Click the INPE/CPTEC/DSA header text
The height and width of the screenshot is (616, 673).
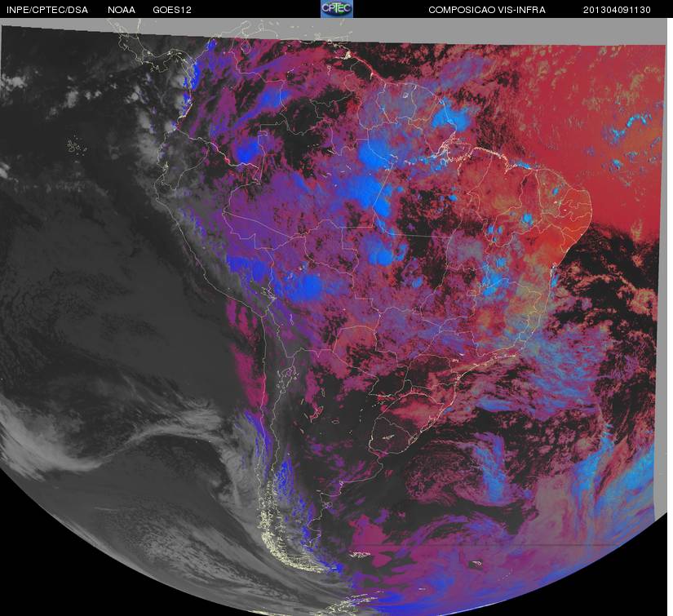point(47,10)
